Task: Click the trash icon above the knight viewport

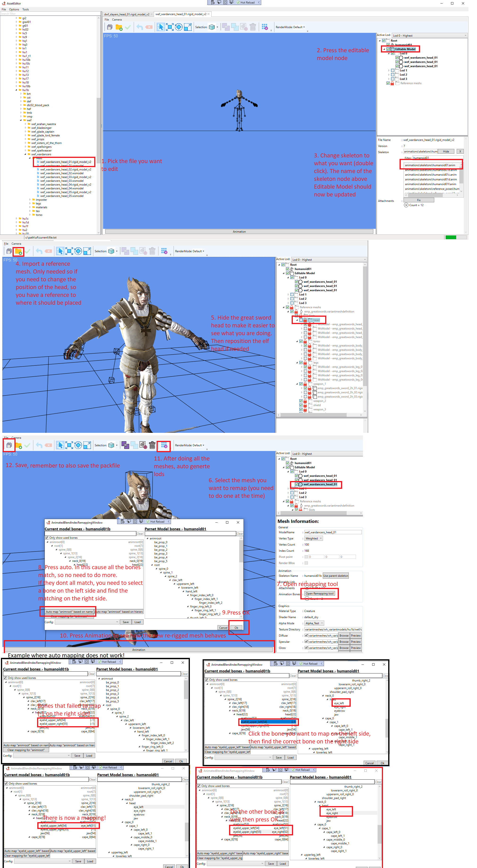Action: (152, 251)
